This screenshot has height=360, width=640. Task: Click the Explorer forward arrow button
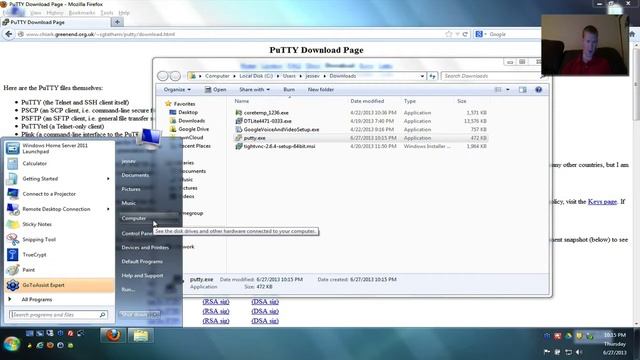[175, 76]
